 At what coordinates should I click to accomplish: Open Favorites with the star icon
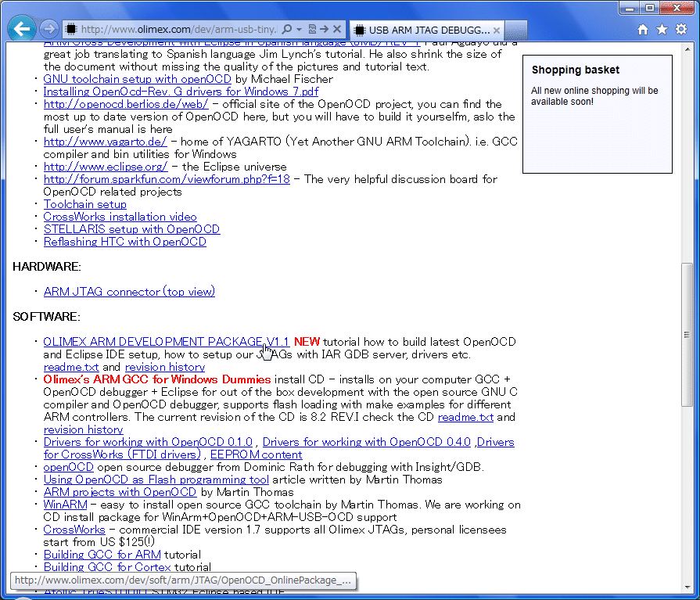click(x=662, y=27)
